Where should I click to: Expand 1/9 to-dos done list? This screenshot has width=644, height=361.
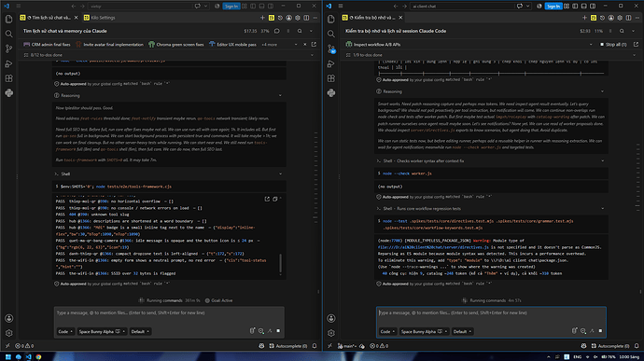tap(490, 55)
